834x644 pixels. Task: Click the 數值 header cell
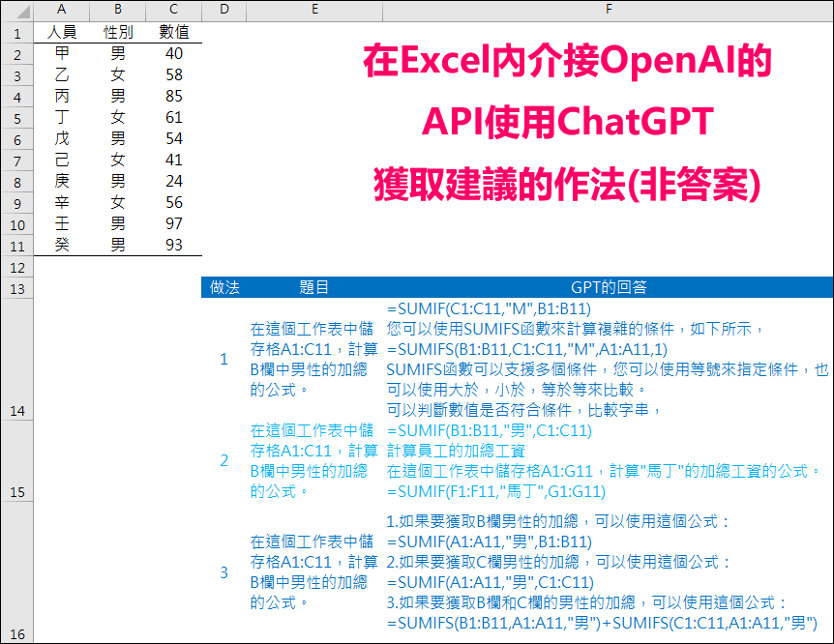point(173,33)
